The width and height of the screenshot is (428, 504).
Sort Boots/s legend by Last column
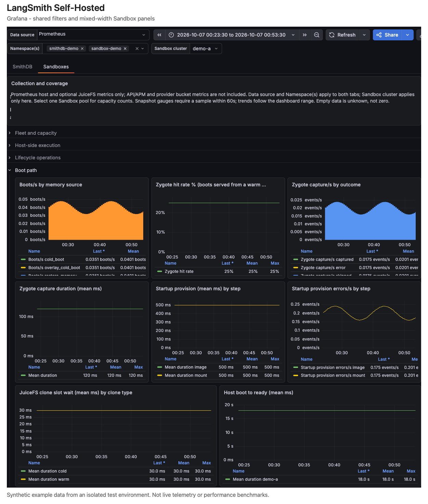coord(99,251)
